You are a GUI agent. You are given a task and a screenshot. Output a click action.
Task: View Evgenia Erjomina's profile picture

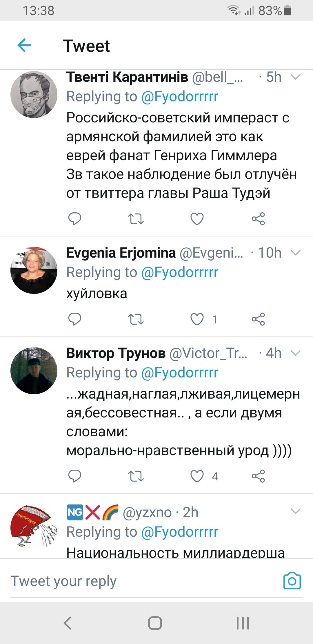click(34, 270)
